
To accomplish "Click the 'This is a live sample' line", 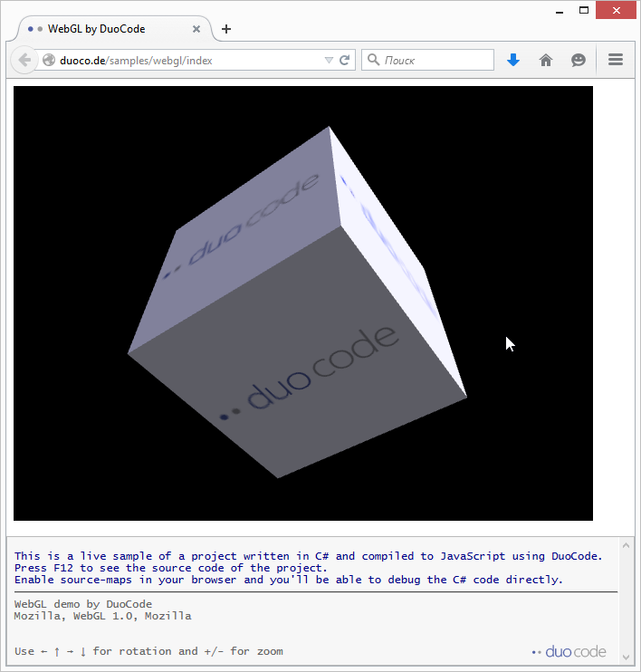I will 309,556.
